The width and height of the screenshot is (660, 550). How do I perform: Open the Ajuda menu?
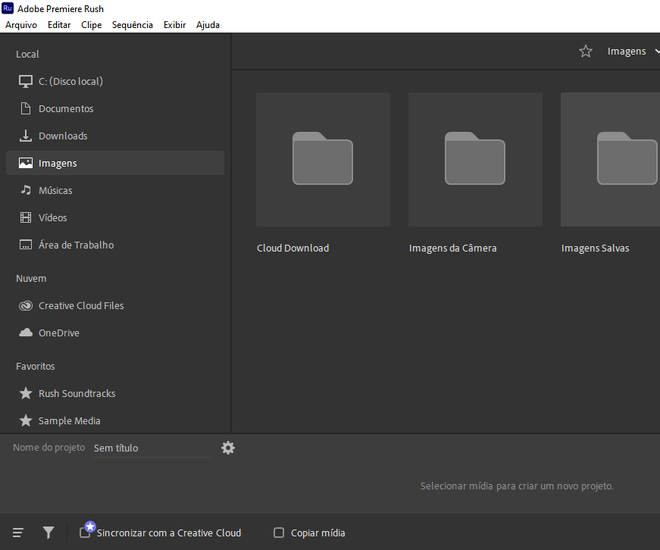coord(208,25)
